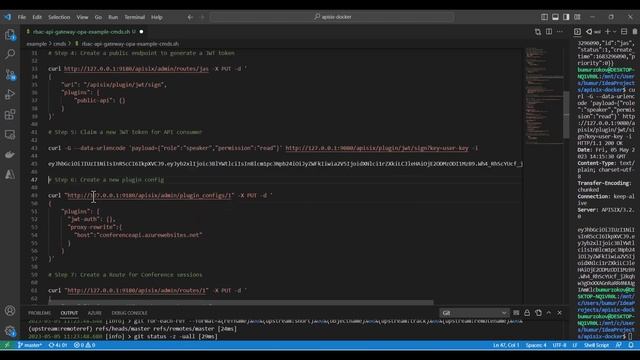Open the admin/routes/1 URL link on line 61

[x=136, y=291]
